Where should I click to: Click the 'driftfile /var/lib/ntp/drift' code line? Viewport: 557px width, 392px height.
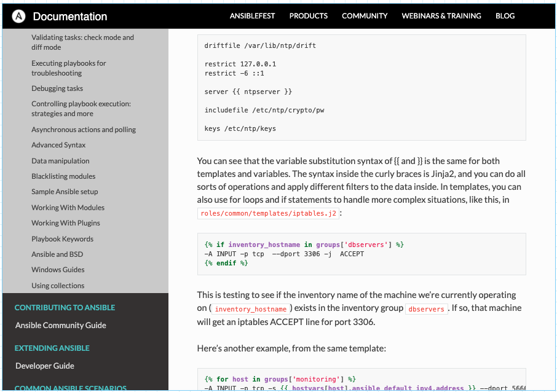tap(260, 45)
